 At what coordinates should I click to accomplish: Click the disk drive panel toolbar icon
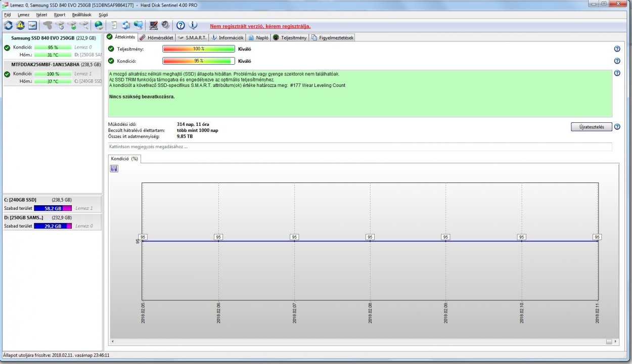32,25
